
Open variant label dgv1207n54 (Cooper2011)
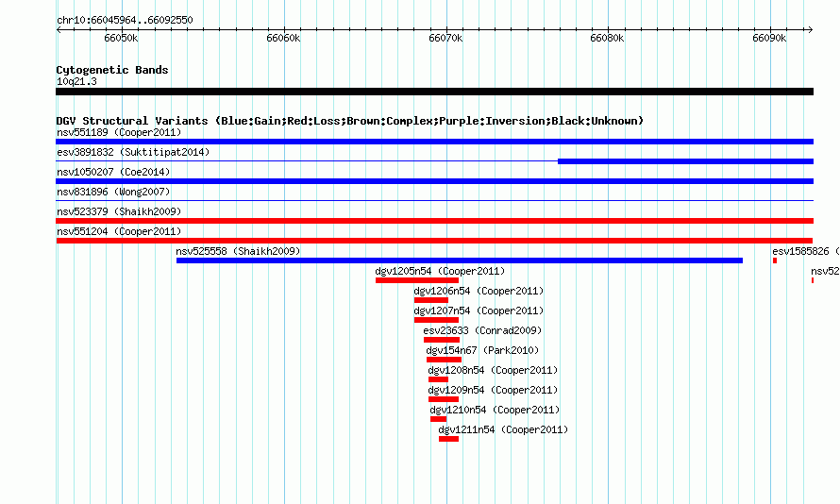click(479, 311)
